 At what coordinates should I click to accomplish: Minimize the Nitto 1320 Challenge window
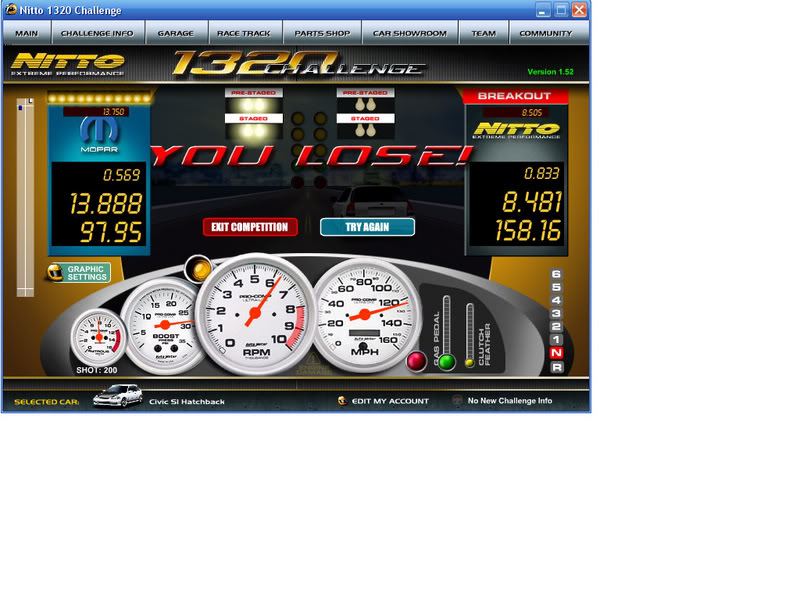coord(543,10)
